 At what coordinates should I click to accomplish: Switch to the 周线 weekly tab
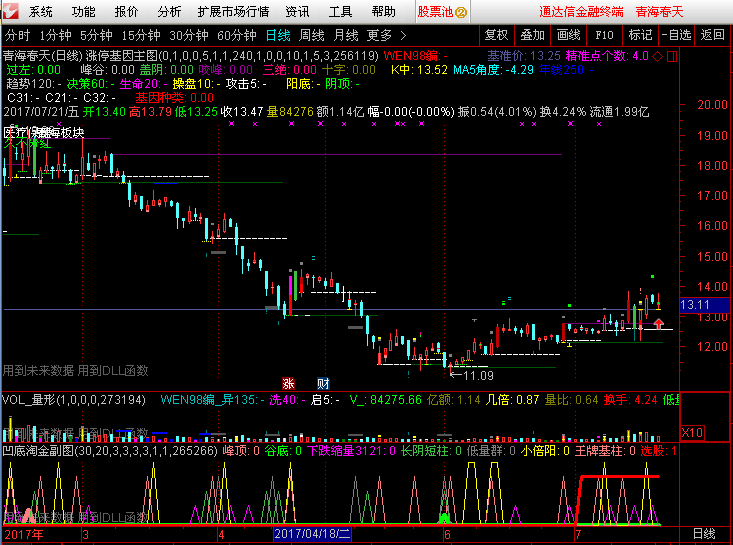(312, 36)
